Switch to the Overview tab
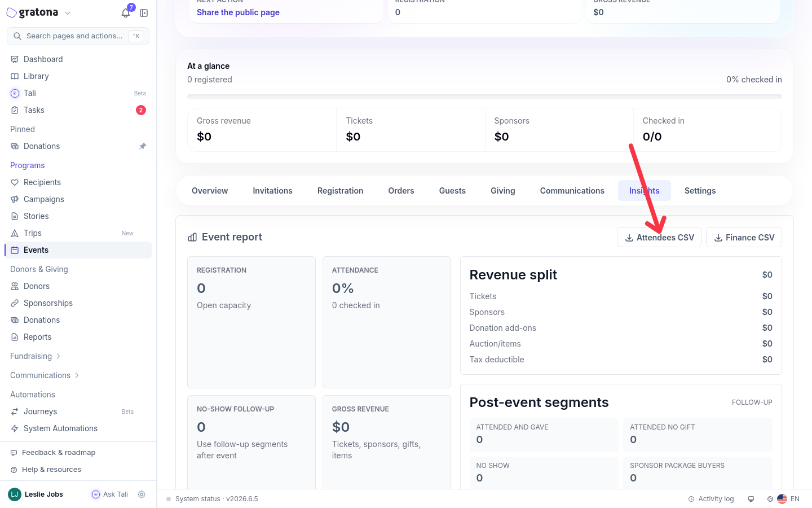 tap(210, 191)
